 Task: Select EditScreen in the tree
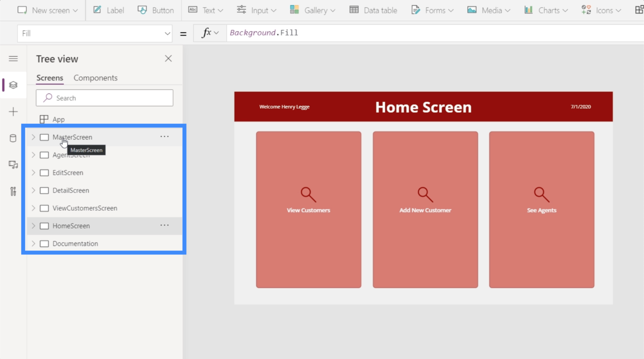[x=68, y=173]
